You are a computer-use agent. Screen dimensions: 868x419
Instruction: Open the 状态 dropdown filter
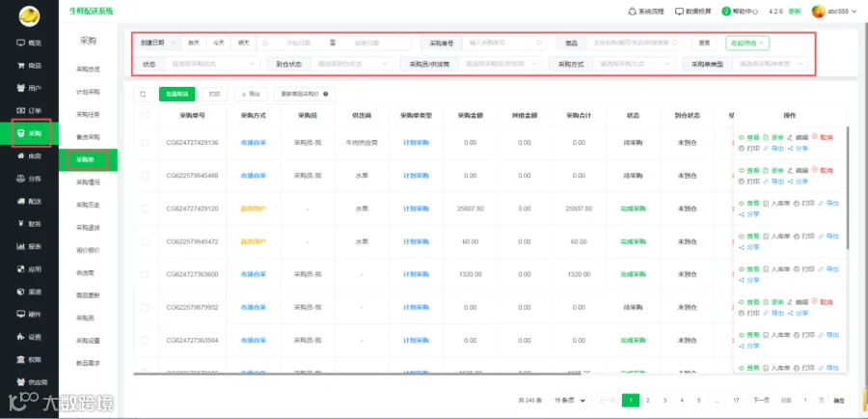pos(212,64)
